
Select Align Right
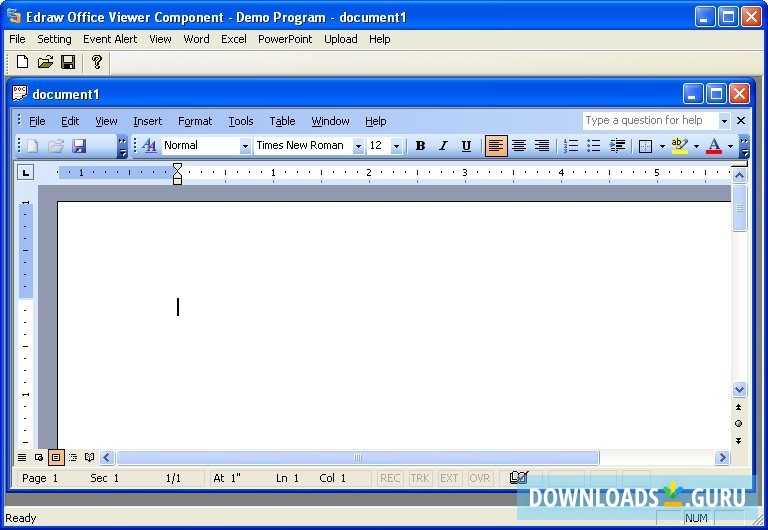[x=542, y=145]
